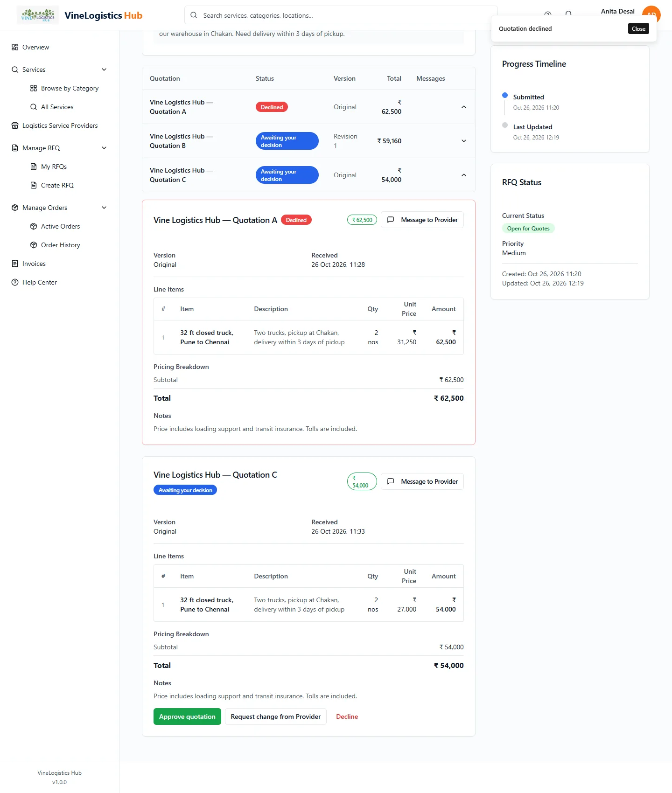The image size is (672, 793).
Task: Click Request change from Provider
Action: (276, 716)
